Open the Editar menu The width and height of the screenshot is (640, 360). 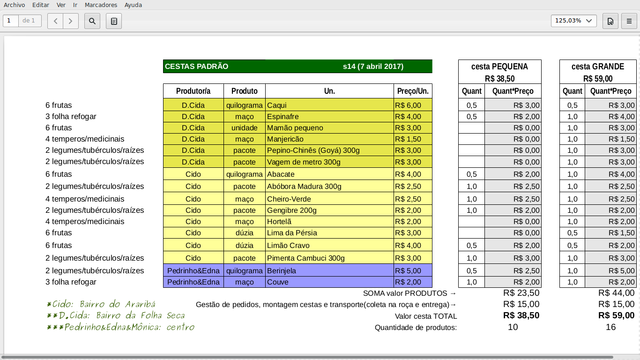40,5
